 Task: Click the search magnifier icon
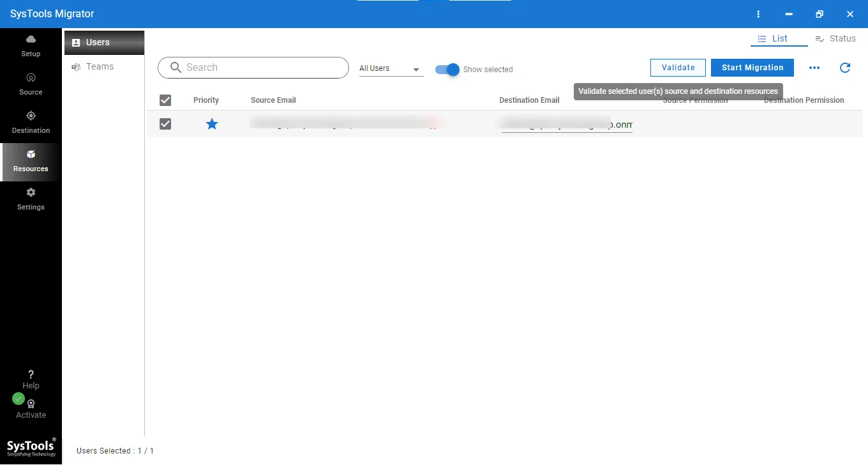click(x=176, y=68)
